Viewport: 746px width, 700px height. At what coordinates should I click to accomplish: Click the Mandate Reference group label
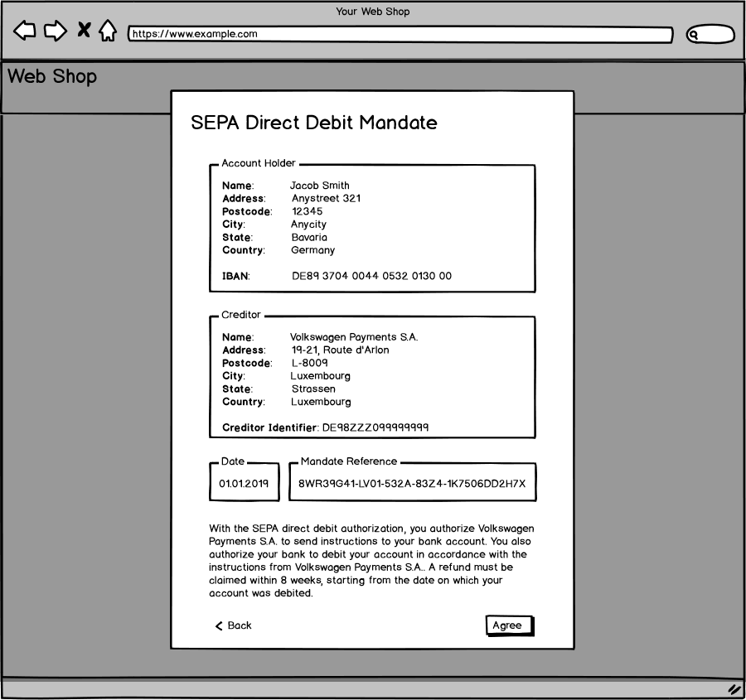click(x=349, y=461)
